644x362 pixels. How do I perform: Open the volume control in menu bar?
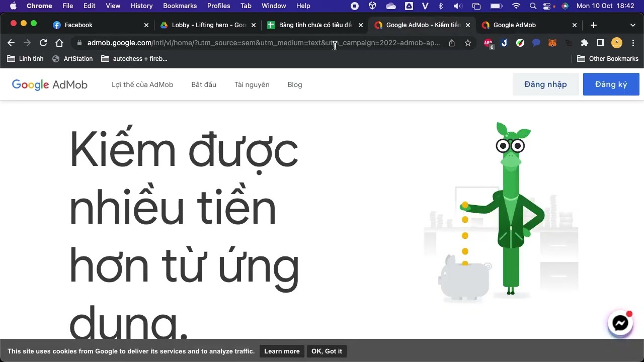tap(457, 6)
